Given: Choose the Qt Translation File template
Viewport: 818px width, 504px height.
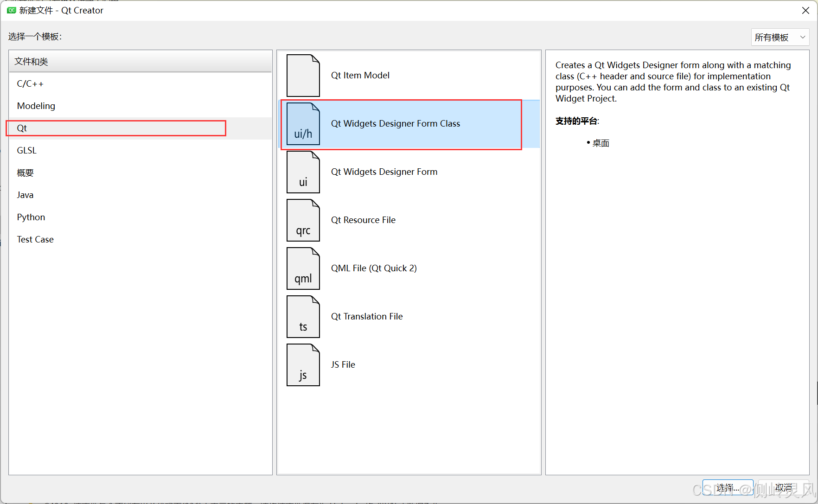Looking at the screenshot, I should pos(409,317).
